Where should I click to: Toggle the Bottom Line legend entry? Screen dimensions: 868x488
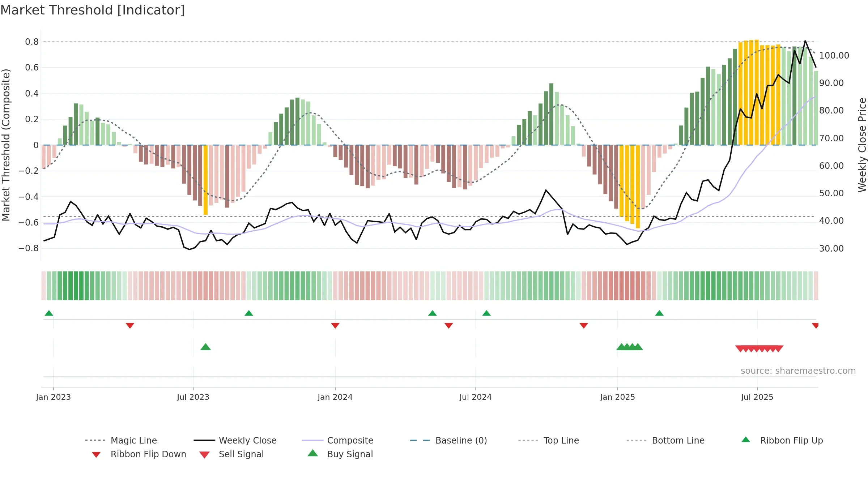665,440
